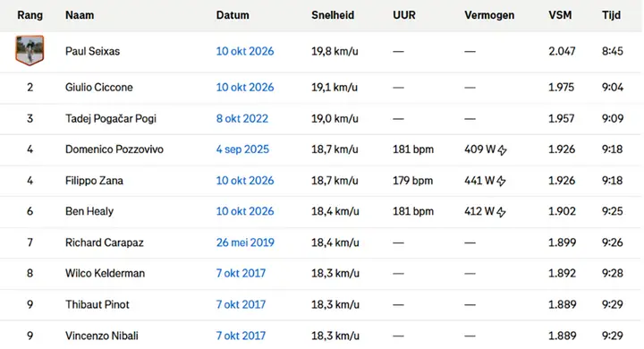Click power meter bolt icon beside 441 W
Viewport: 644px width, 349px height.
click(x=501, y=181)
